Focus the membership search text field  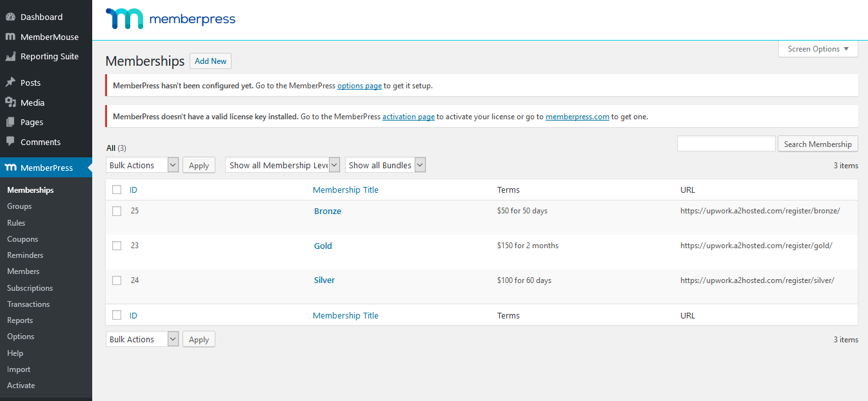click(725, 144)
